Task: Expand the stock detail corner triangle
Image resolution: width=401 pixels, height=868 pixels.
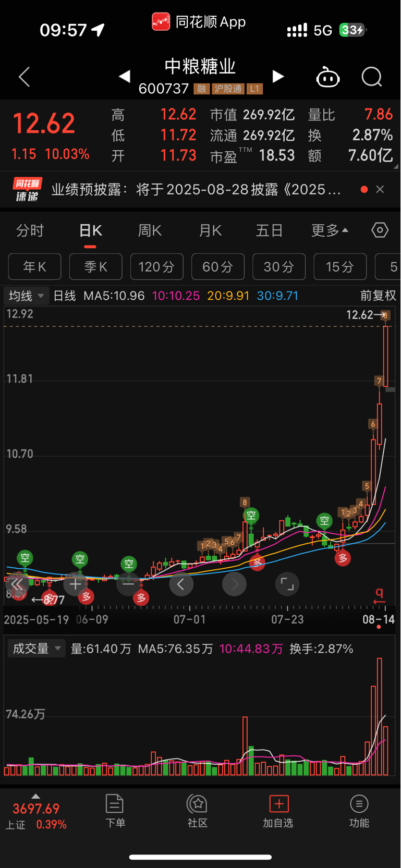Action: pyautogui.click(x=395, y=166)
